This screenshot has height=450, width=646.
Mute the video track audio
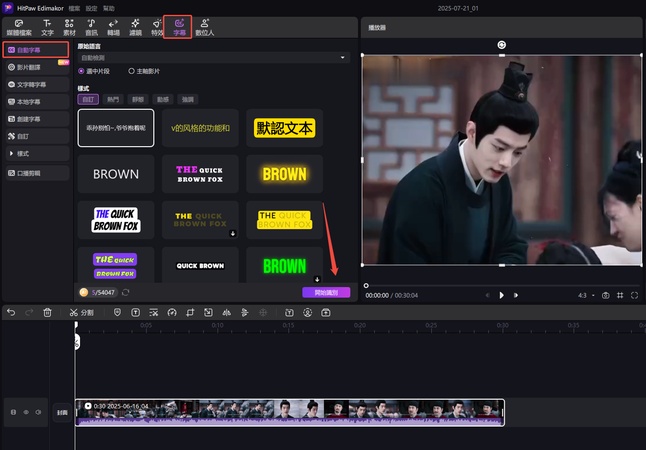[x=38, y=412]
